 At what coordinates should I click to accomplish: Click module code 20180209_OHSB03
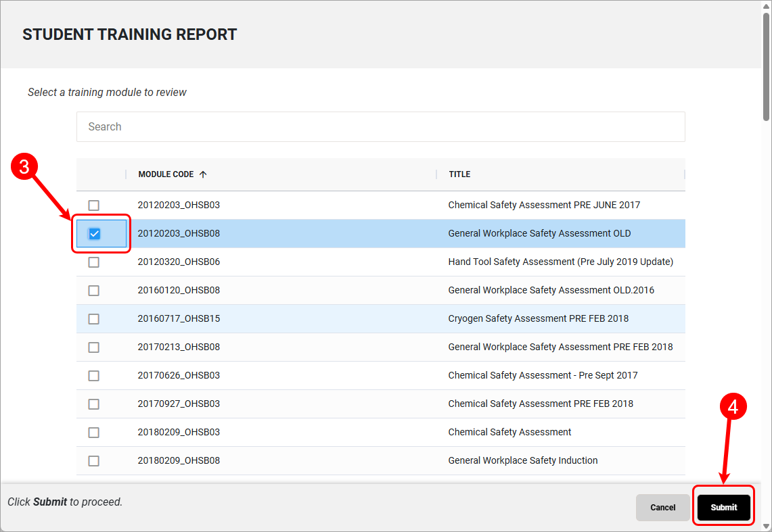pyautogui.click(x=179, y=432)
